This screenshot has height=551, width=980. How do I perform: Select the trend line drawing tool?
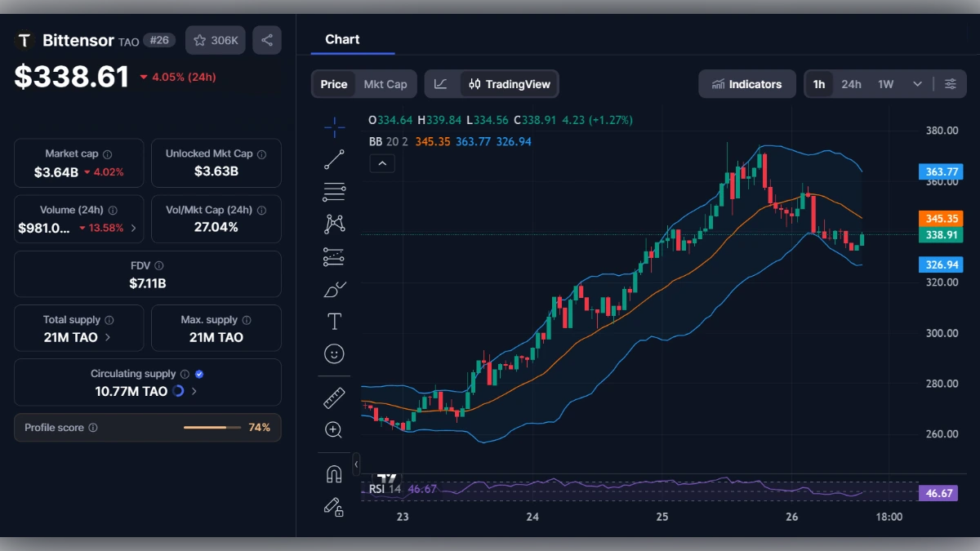pyautogui.click(x=334, y=159)
